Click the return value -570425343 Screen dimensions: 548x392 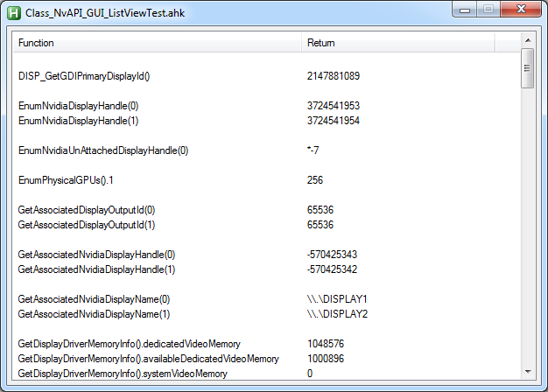point(332,255)
